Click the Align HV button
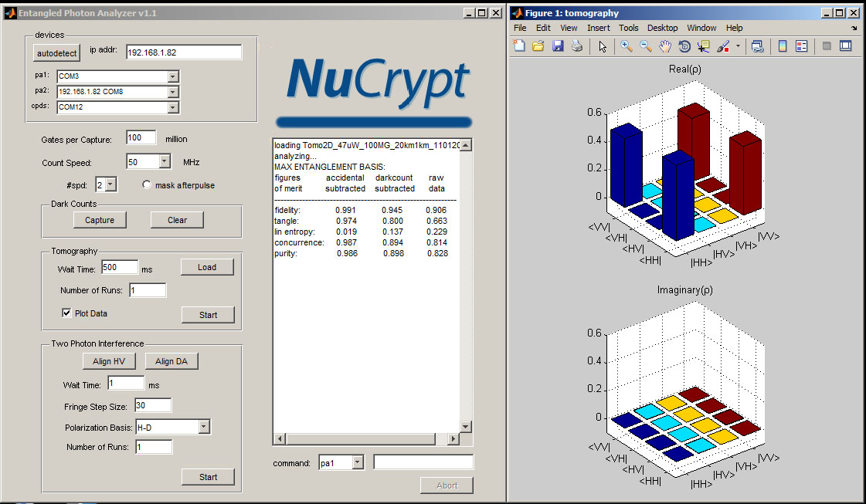 tap(109, 360)
